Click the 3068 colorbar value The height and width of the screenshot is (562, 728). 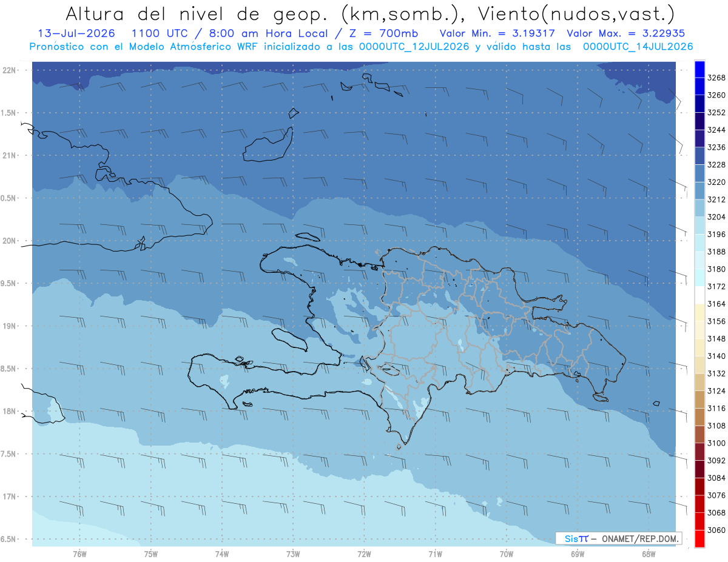point(716,512)
